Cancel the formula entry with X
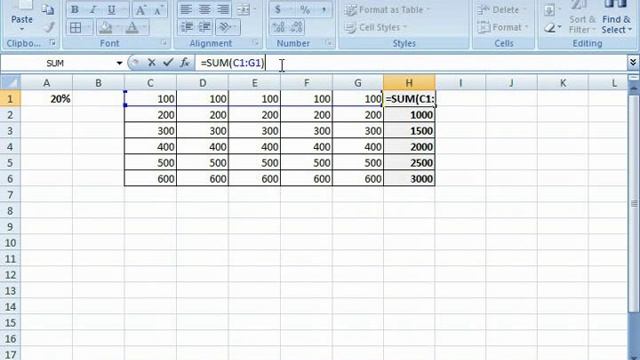This screenshot has width=640, height=360. 151,62
